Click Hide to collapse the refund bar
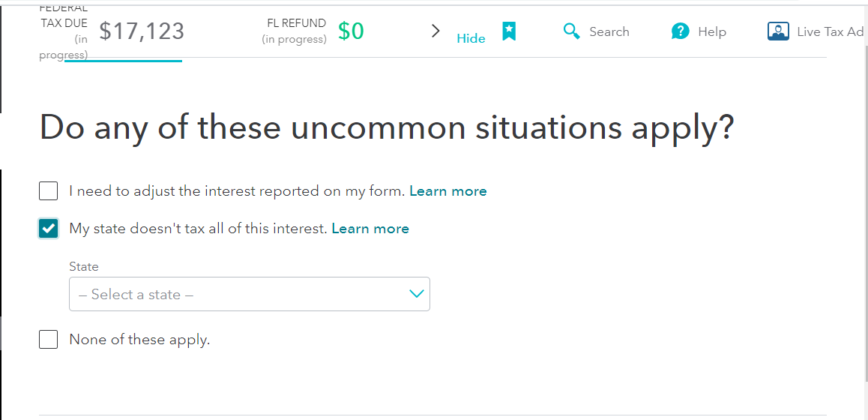868x420 pixels. 471,39
